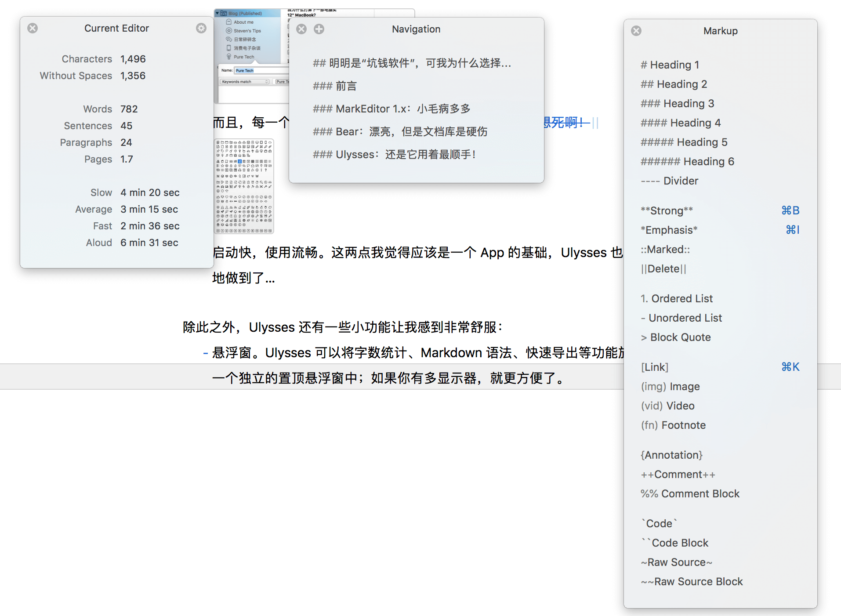841x616 pixels.
Task: Click the Aloud reading time 6 min 31 sec
Action: (x=149, y=243)
